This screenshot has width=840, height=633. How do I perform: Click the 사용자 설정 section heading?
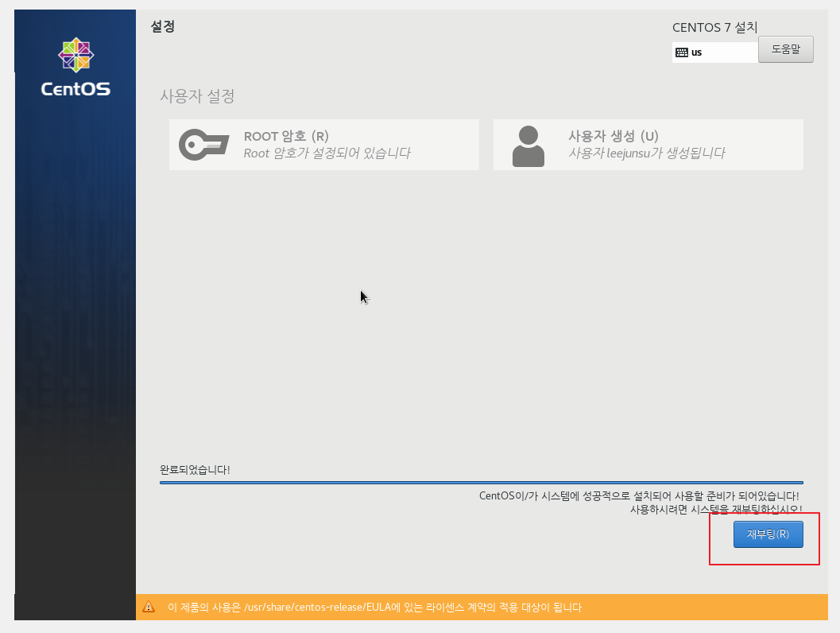tap(197, 96)
